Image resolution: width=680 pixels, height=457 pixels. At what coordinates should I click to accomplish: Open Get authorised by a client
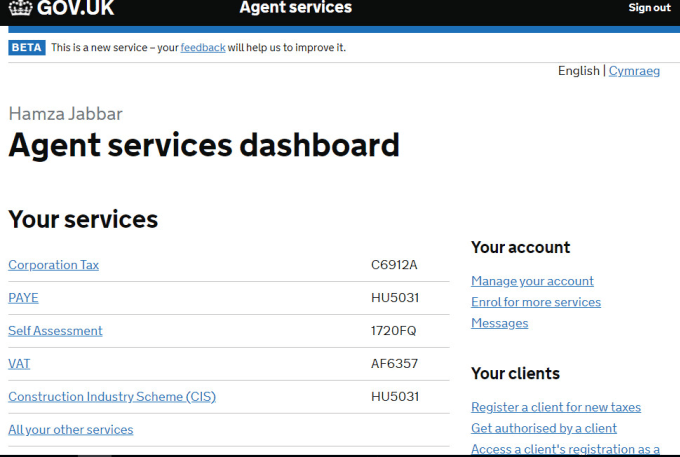pos(544,428)
